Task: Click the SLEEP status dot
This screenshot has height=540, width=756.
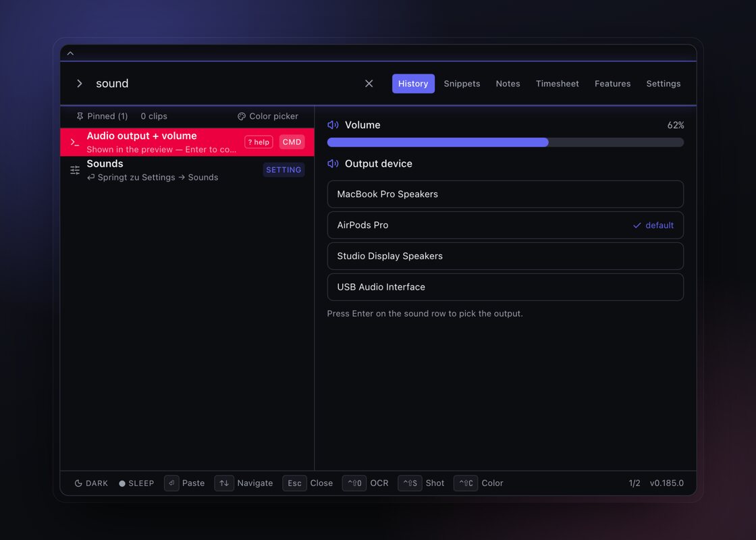Action: (x=122, y=483)
